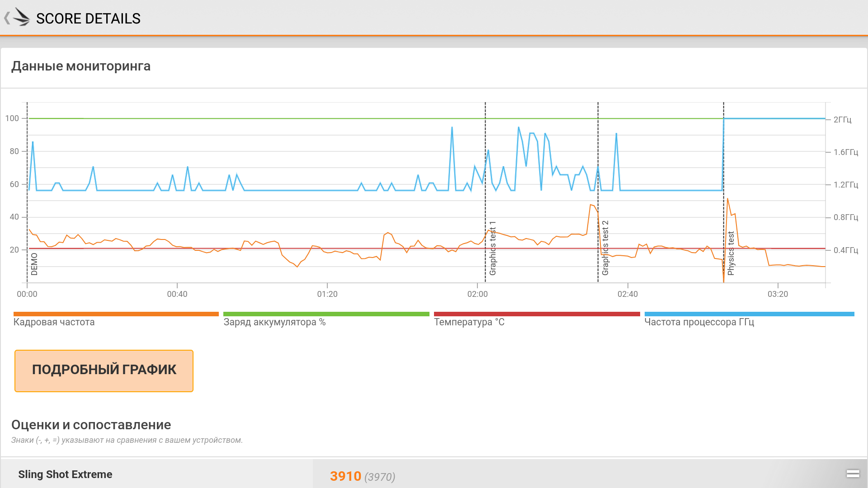The width and height of the screenshot is (868, 488).
Task: Select the Graphics test 2 marker
Action: tap(605, 248)
